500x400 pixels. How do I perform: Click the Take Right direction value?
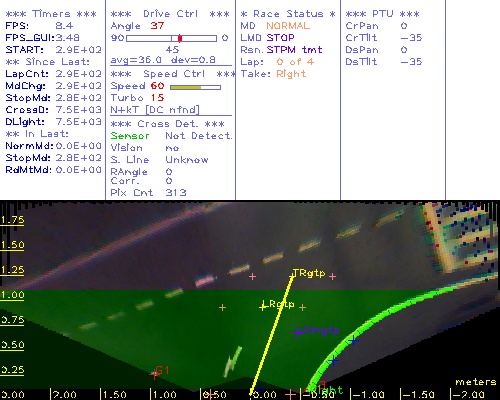[291, 74]
